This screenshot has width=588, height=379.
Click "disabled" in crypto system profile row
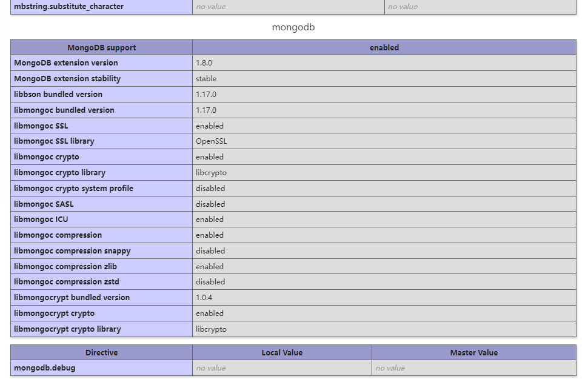point(210,189)
